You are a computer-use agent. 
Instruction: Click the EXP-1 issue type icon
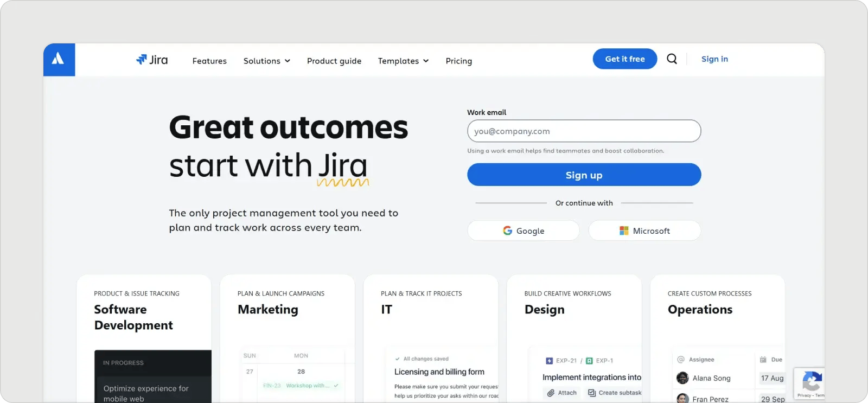tap(589, 361)
